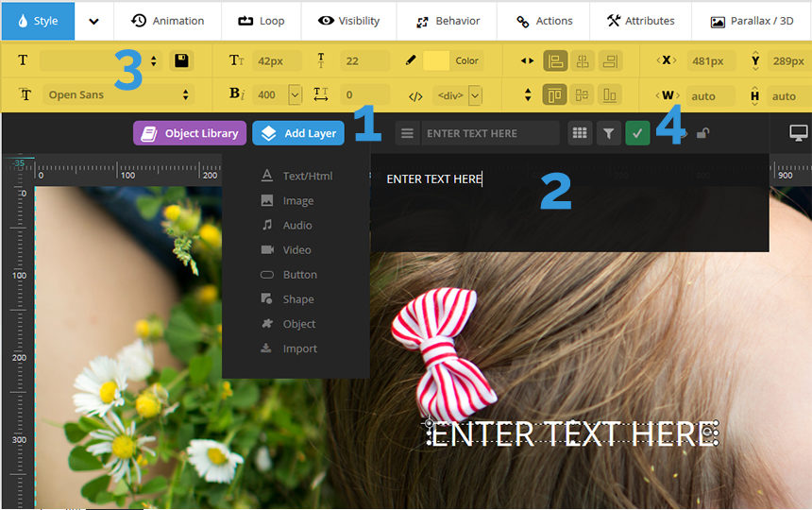The width and height of the screenshot is (812, 510).
Task: Click the letter spacing icon
Action: [x=321, y=94]
